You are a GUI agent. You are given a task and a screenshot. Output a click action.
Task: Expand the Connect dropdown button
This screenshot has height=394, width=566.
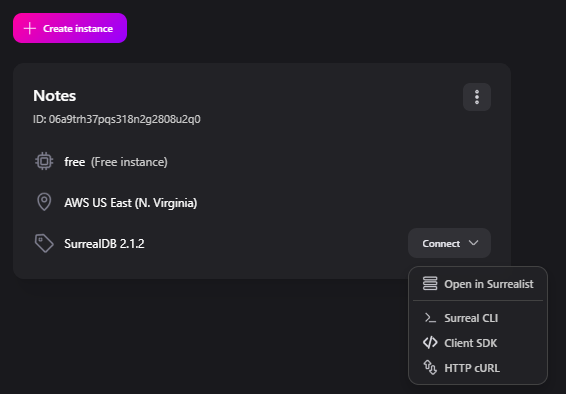click(x=449, y=243)
